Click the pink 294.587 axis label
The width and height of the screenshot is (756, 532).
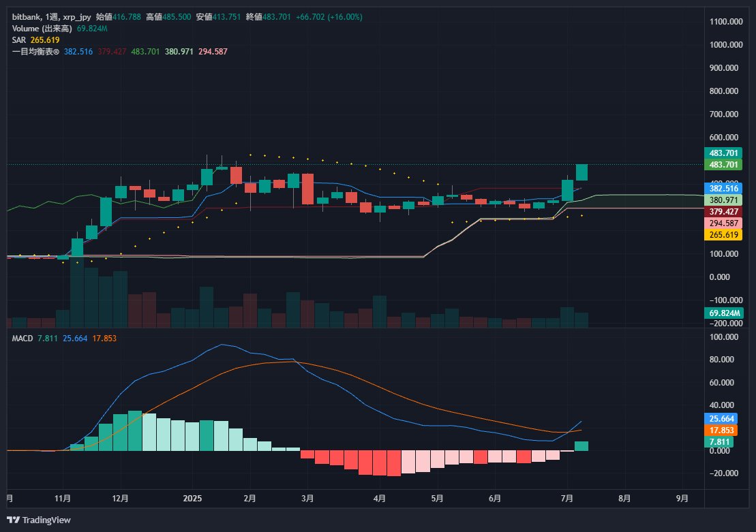point(723,223)
